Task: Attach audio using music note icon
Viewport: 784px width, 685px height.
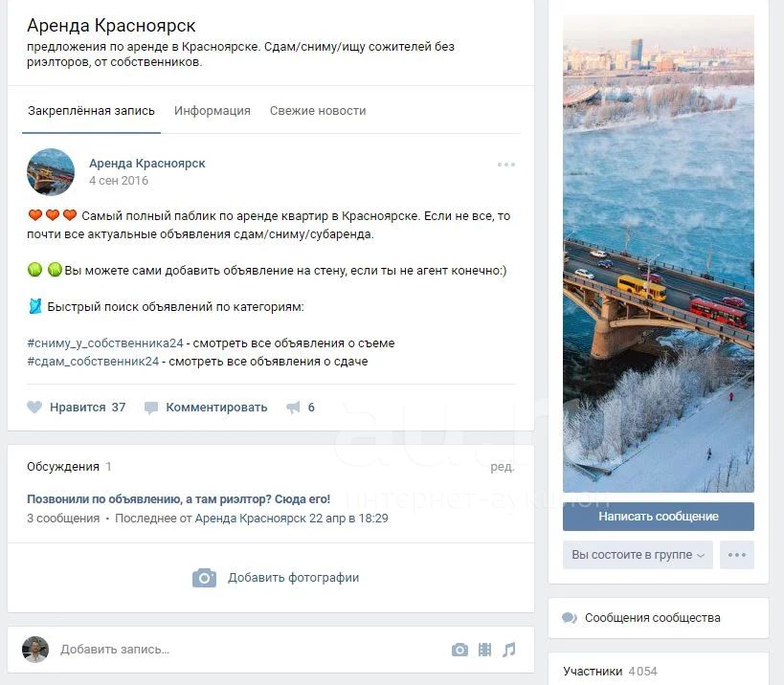Action: tap(509, 650)
